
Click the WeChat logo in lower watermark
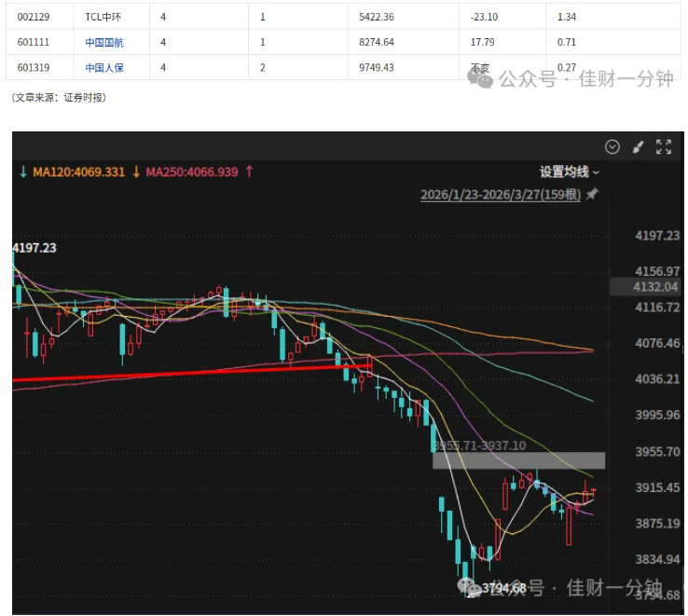click(x=469, y=587)
